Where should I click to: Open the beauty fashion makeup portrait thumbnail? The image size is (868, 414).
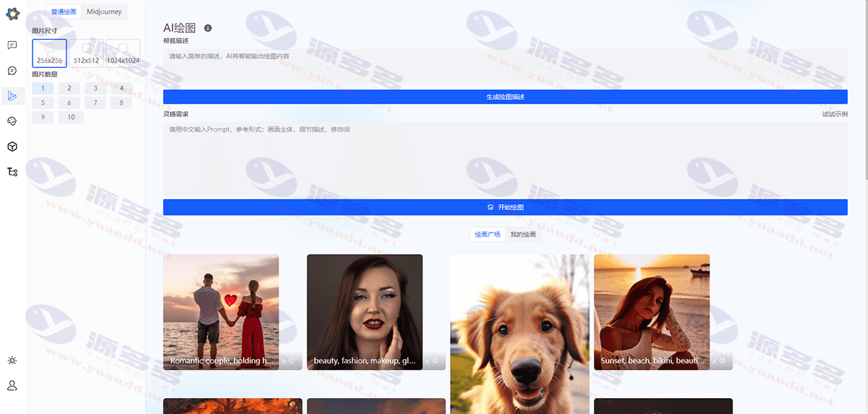point(365,312)
